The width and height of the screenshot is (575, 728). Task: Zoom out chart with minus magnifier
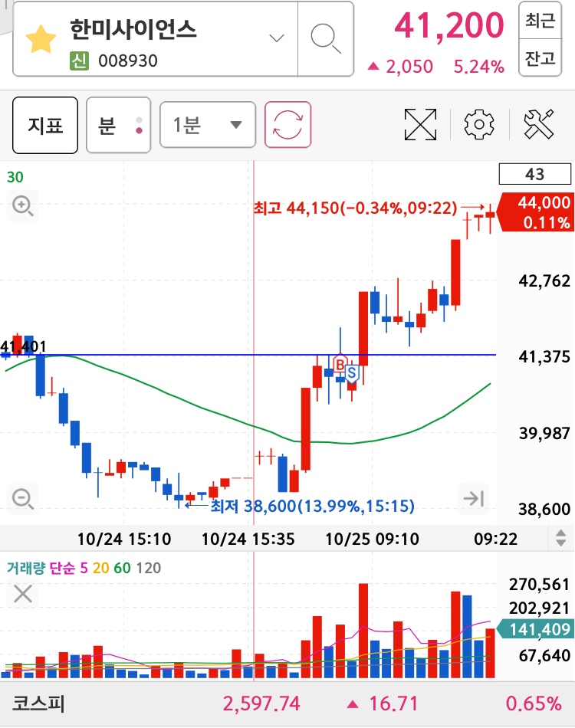(x=22, y=499)
